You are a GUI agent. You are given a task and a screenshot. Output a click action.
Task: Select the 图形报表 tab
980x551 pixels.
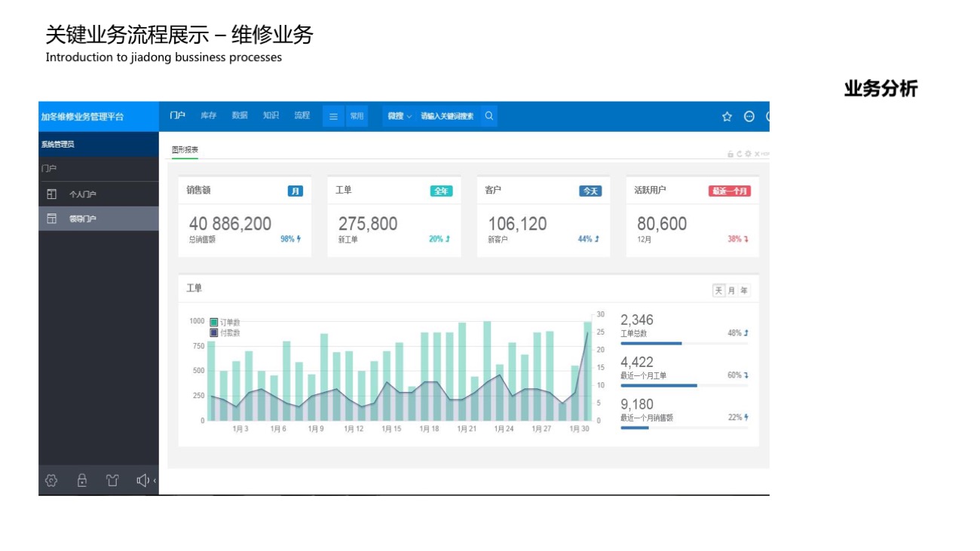185,150
